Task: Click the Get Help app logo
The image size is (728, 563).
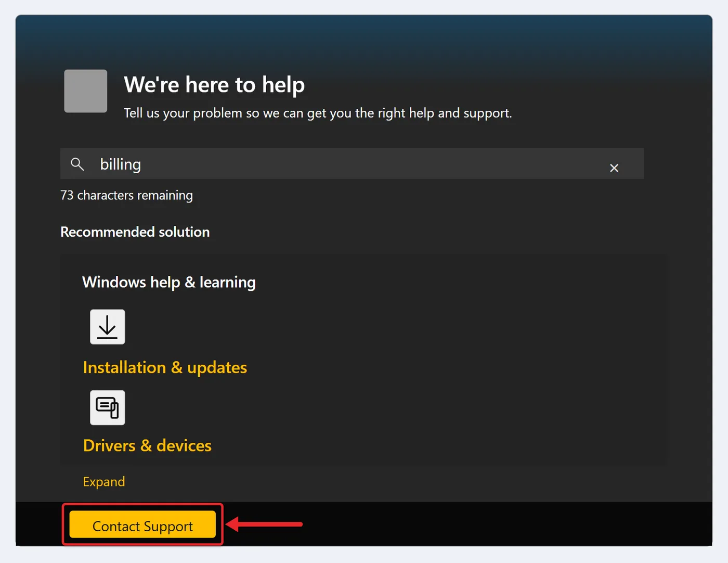Action: [x=86, y=91]
